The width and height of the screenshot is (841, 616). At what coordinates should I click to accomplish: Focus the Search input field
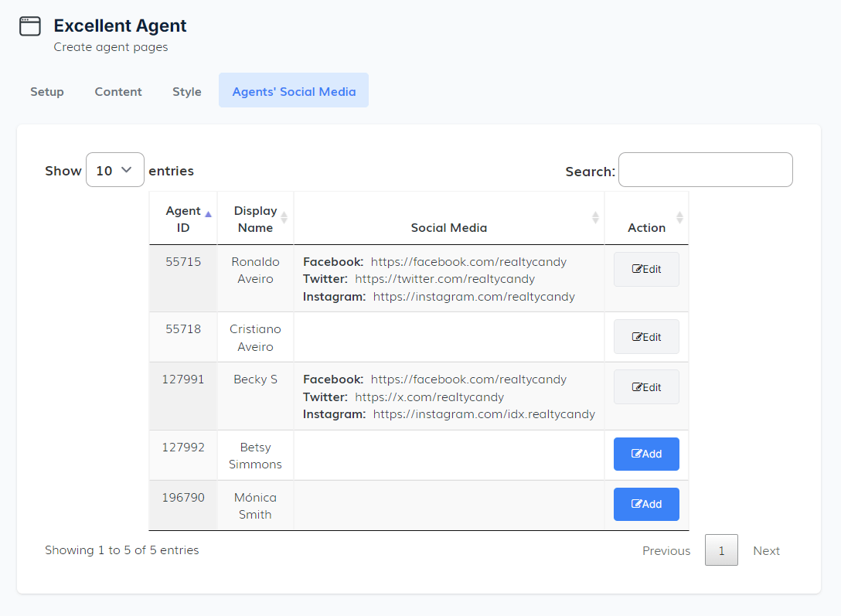click(705, 170)
